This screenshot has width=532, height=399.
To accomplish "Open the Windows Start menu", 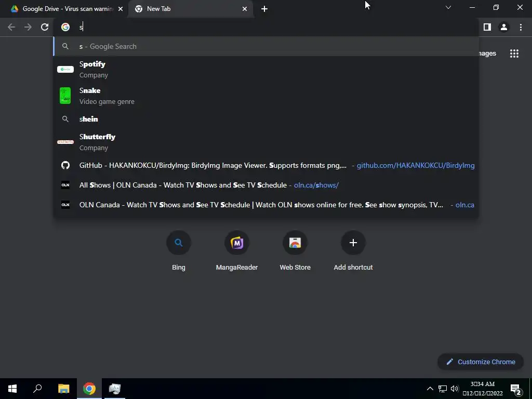I will [12, 389].
